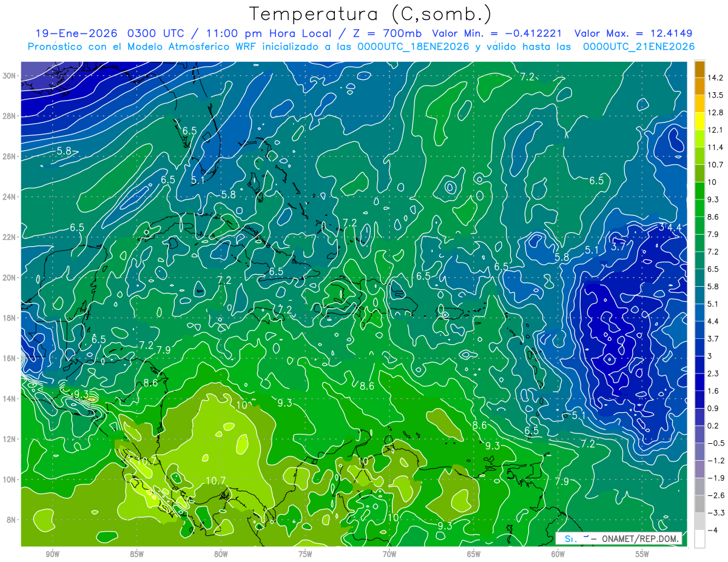The image size is (728, 562).
Task: Click "Valor Min. = -0.412221" text
Action: click(x=496, y=33)
